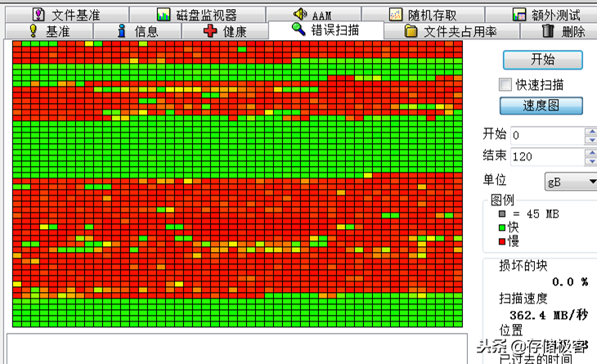Click the 磁盘监视器 chart icon
Viewport: 597px width, 364px height.
[164, 15]
